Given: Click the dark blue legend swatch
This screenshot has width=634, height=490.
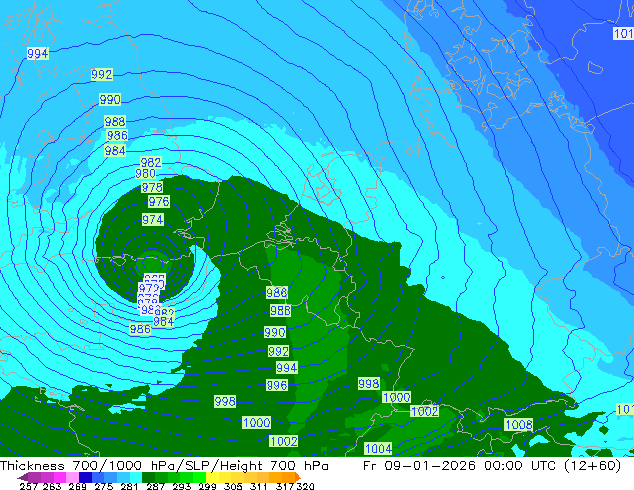Looking at the screenshot, I should (85, 477).
